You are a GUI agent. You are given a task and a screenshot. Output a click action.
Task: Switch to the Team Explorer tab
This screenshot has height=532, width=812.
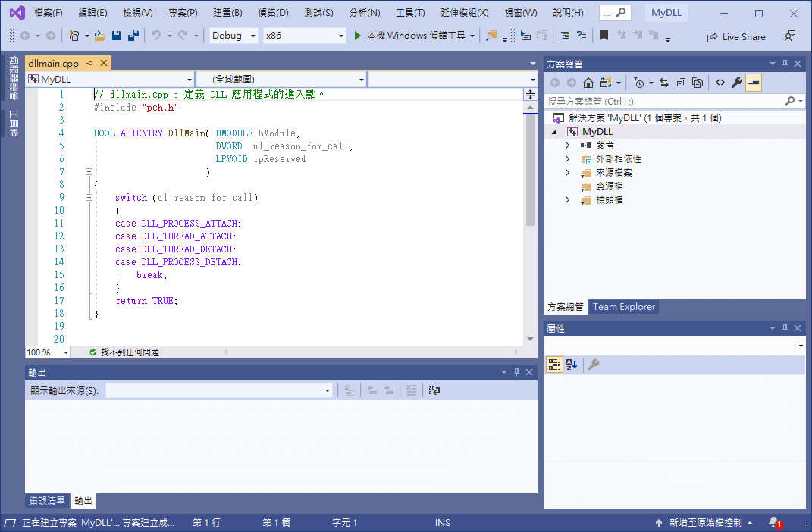(x=623, y=307)
